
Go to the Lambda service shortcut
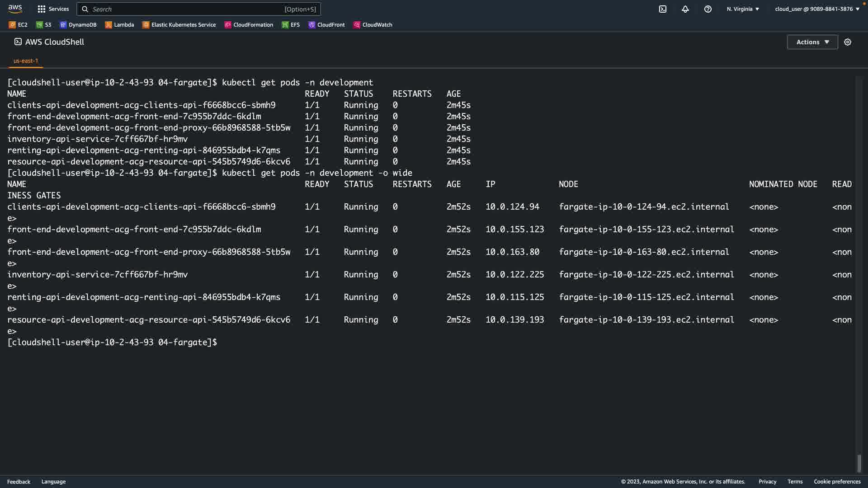tap(119, 25)
